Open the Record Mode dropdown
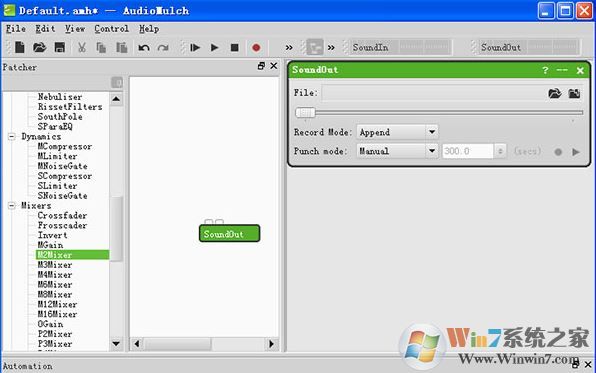Image resolution: width=596 pixels, height=373 pixels. click(397, 132)
